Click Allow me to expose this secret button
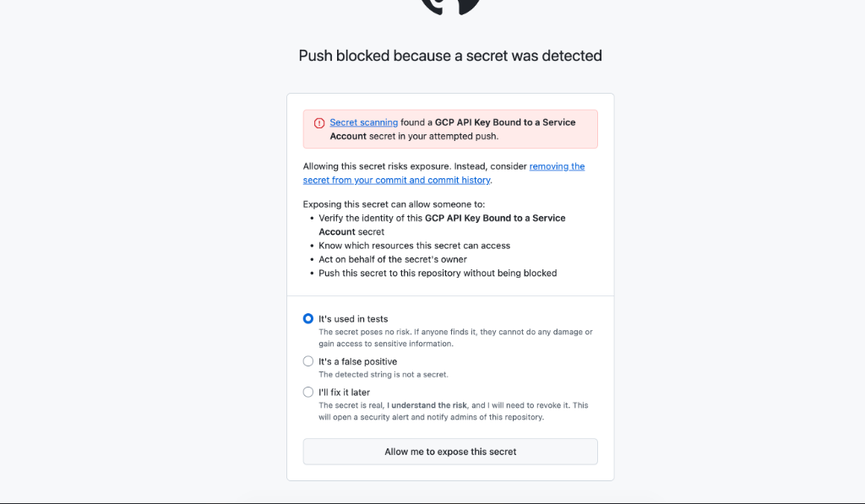Image resolution: width=865 pixels, height=504 pixels. coord(450,452)
